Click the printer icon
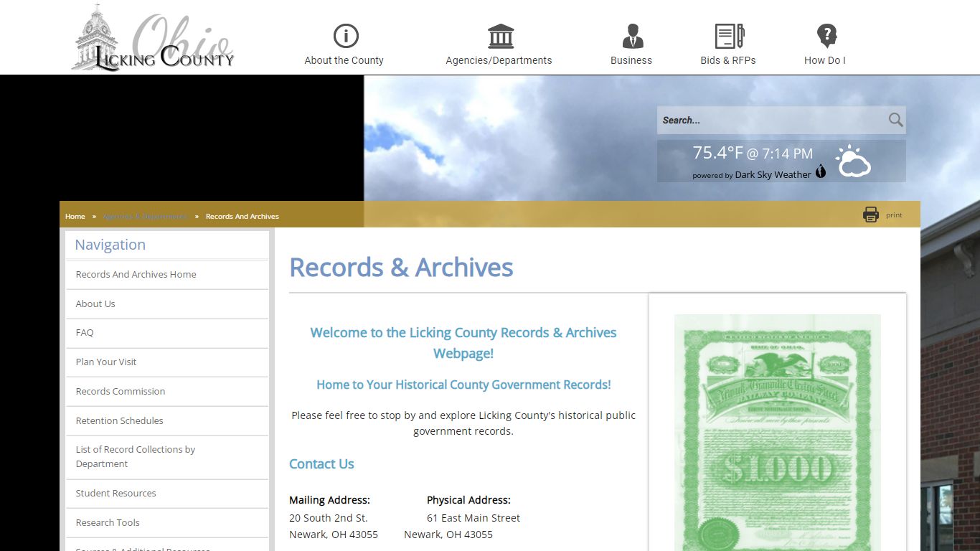 point(871,215)
